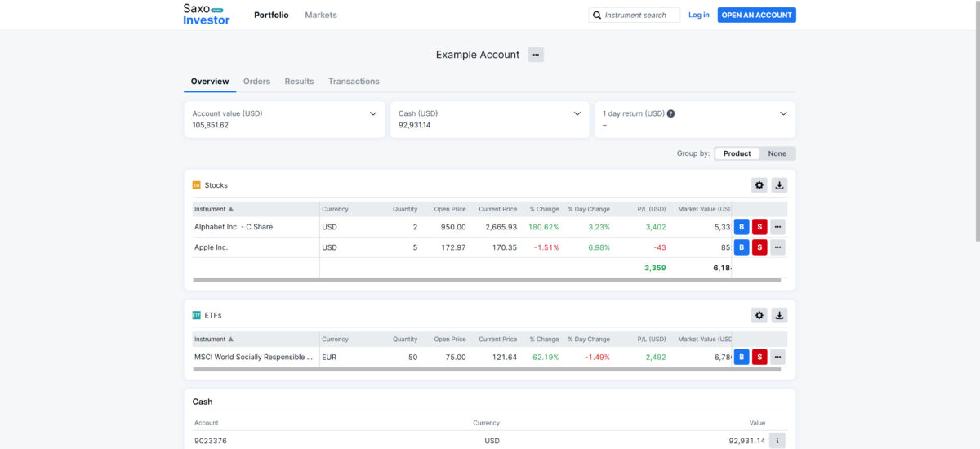Click the ETF P/L value 2,492
The width and height of the screenshot is (980, 449).
(656, 357)
